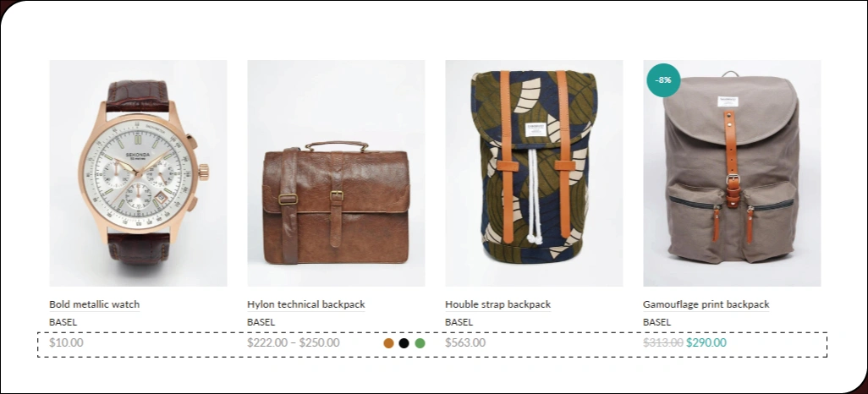
Task: Pick the green color swatch
Action: tap(420, 343)
